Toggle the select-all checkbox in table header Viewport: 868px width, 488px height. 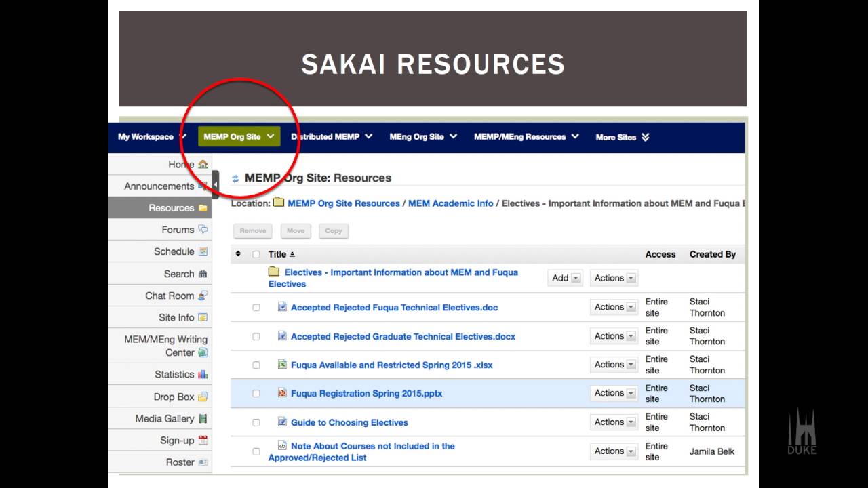point(256,255)
